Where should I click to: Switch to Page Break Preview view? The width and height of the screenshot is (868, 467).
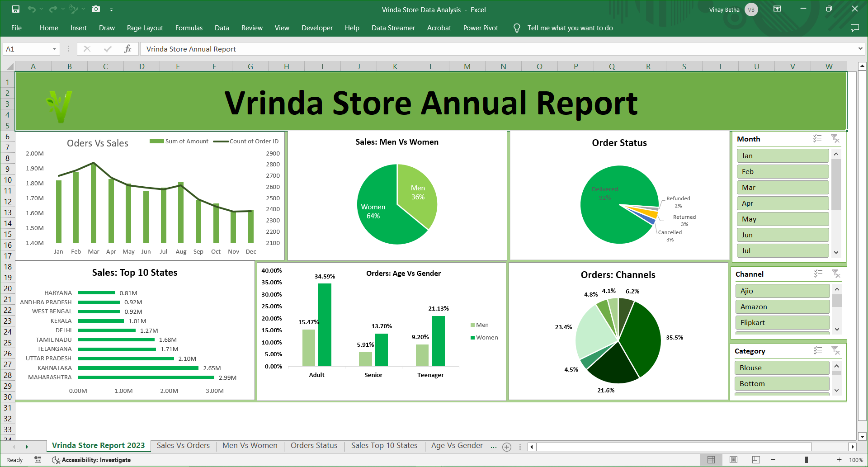756,460
